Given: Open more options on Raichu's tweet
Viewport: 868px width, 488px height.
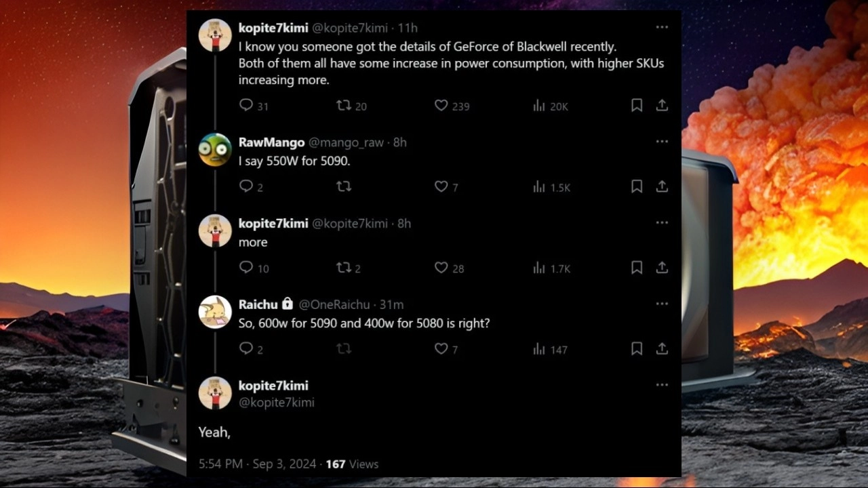Looking at the screenshot, I should 662,304.
